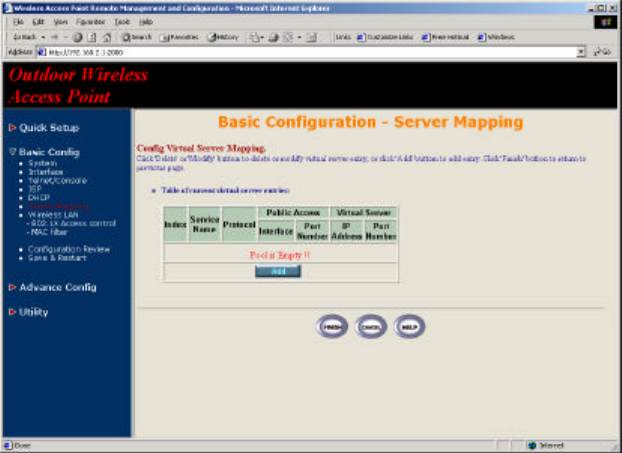Screen dimensions: 622x453
Task: Open the Interface config page
Action: [x=46, y=172]
